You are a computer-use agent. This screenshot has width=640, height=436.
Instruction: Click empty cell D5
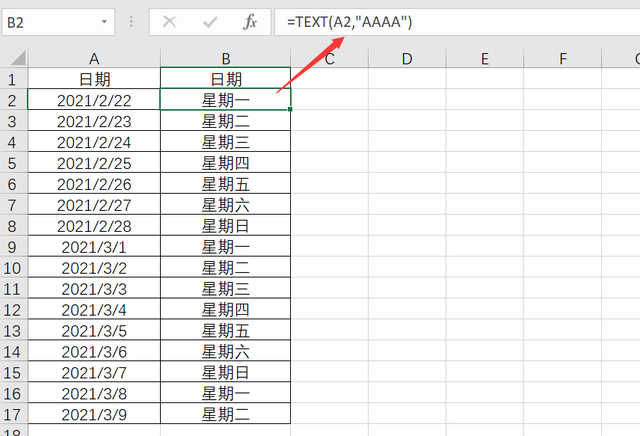tap(407, 162)
